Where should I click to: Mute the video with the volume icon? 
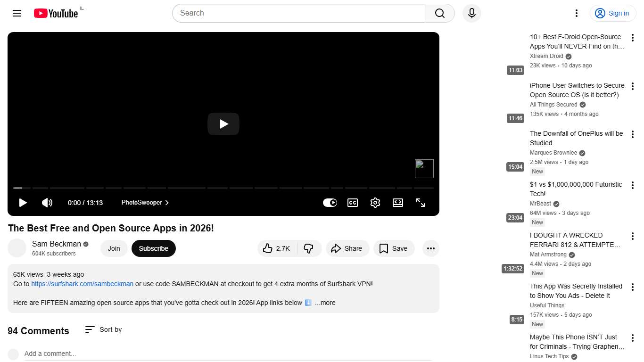pos(47,203)
